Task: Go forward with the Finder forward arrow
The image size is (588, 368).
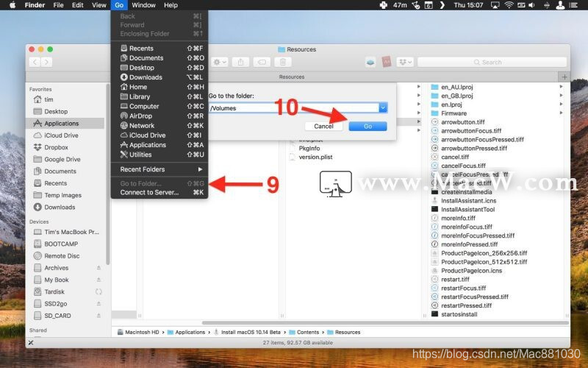Action: pyautogui.click(x=46, y=62)
